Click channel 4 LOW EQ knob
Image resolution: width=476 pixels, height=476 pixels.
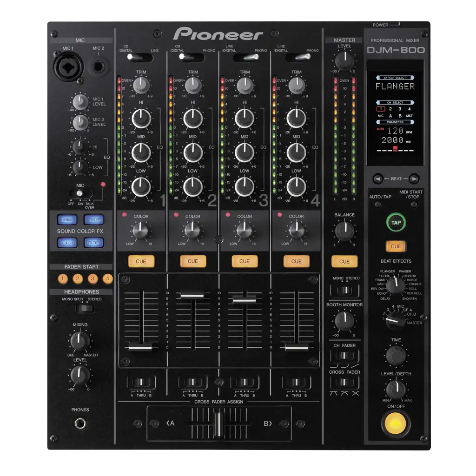(x=296, y=187)
